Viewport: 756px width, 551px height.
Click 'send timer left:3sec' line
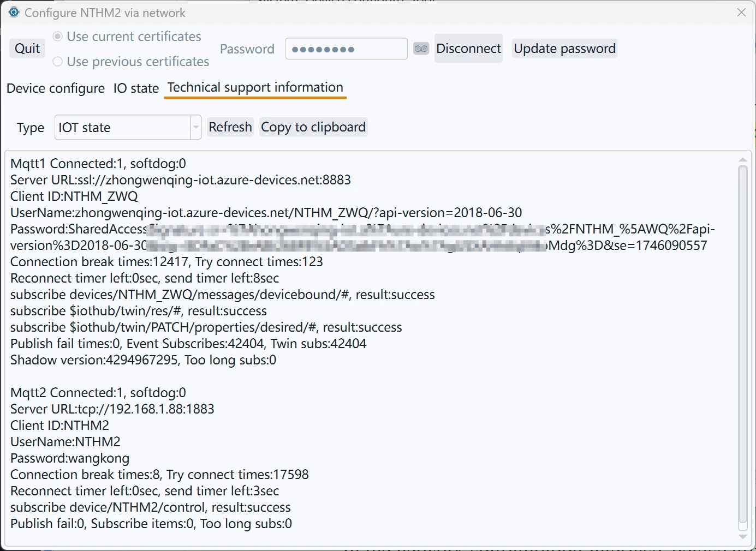[x=145, y=491]
